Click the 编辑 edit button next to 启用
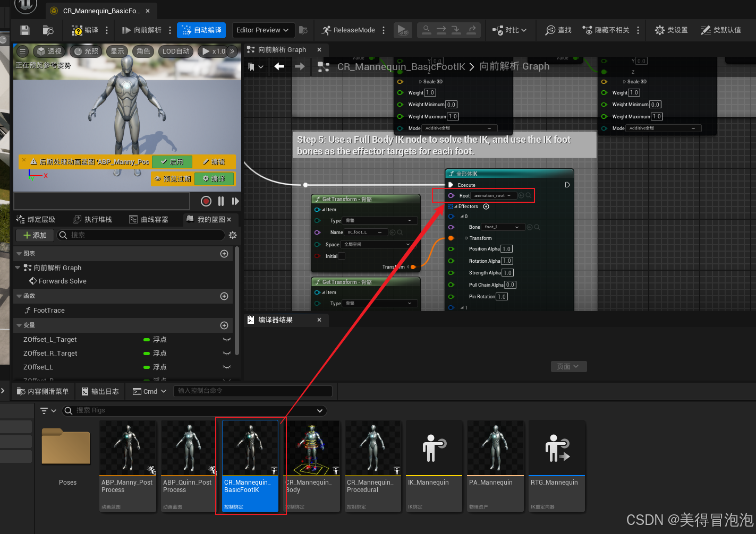The height and width of the screenshot is (534, 756). coord(214,162)
